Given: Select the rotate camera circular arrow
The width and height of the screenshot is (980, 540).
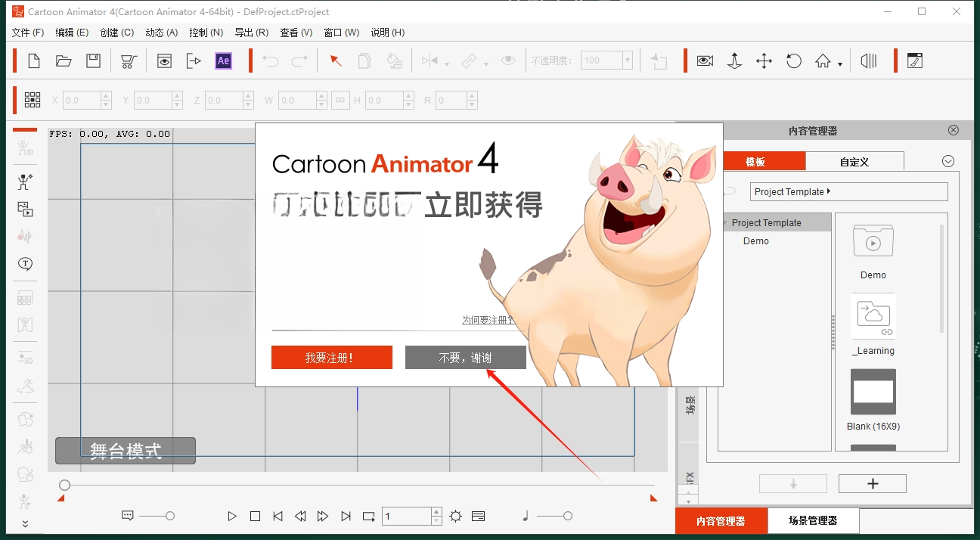Looking at the screenshot, I should [x=794, y=61].
